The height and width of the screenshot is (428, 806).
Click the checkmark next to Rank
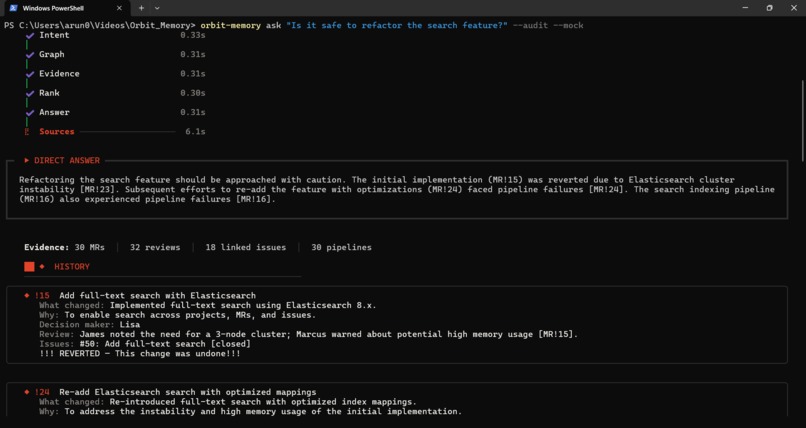(30, 94)
